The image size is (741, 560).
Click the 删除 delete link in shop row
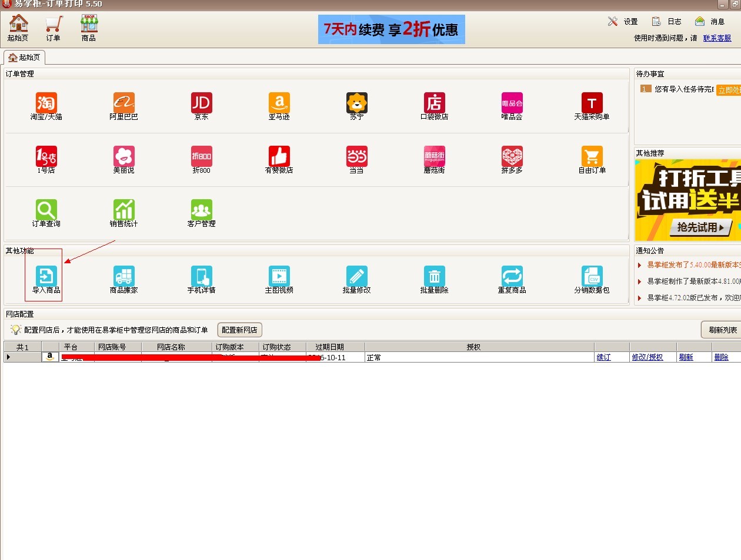(x=721, y=357)
